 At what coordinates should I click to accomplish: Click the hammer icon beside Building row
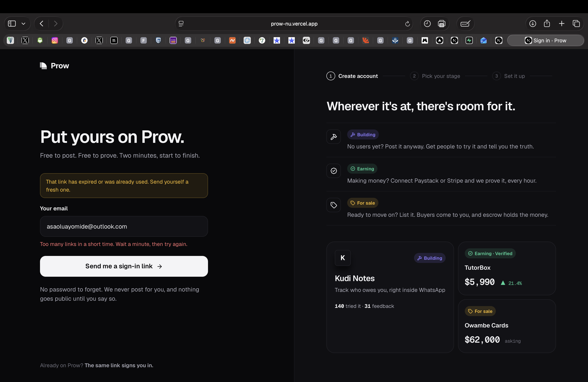click(334, 137)
